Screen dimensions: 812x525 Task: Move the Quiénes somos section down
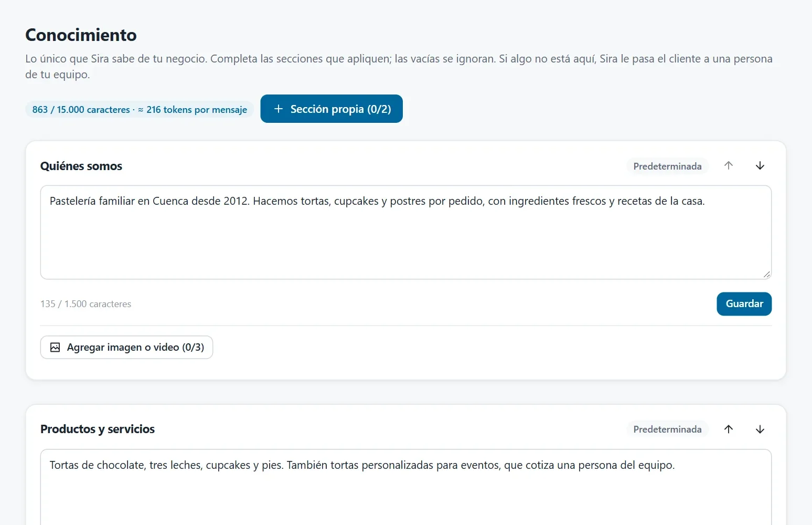[760, 166]
